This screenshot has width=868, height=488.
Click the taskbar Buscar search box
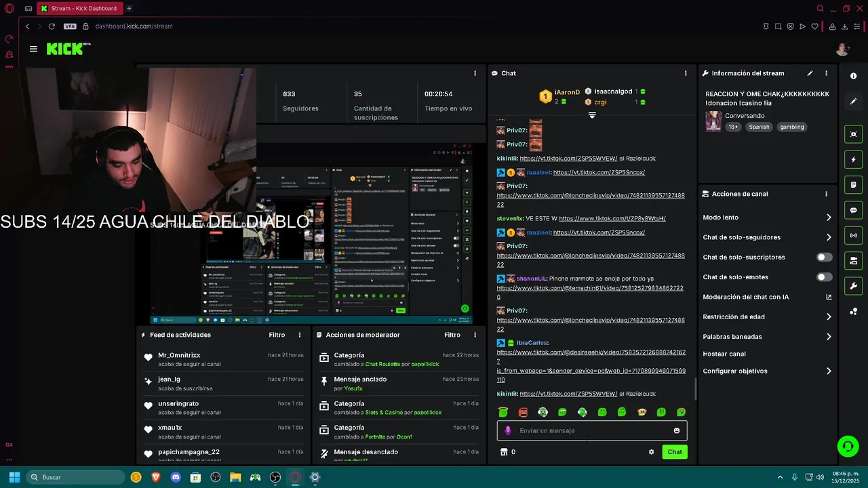point(74,477)
